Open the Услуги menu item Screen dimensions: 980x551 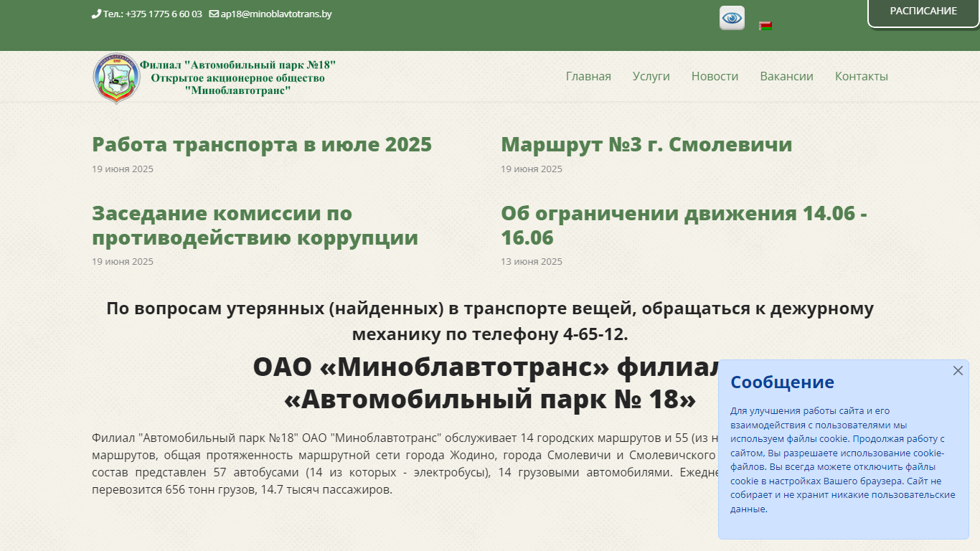pos(651,76)
